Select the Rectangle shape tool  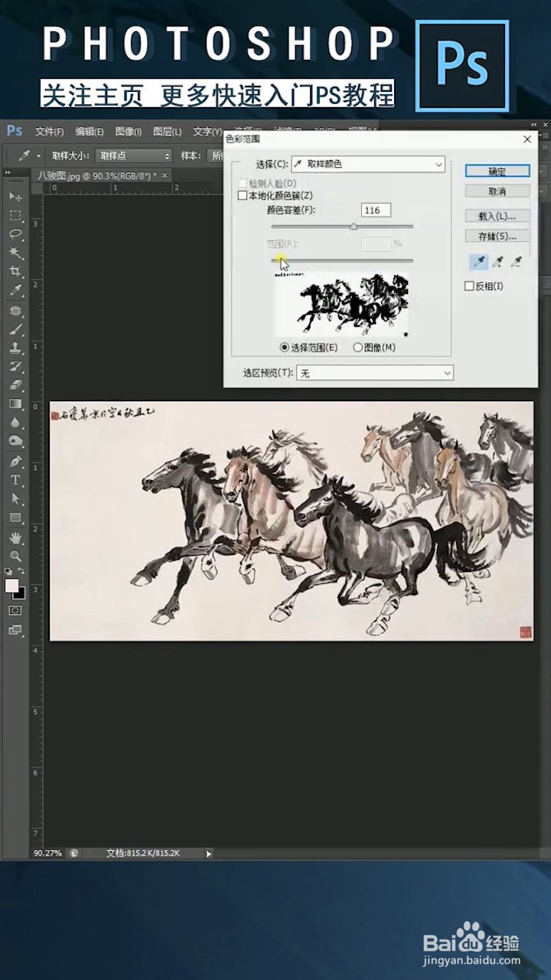point(15,518)
